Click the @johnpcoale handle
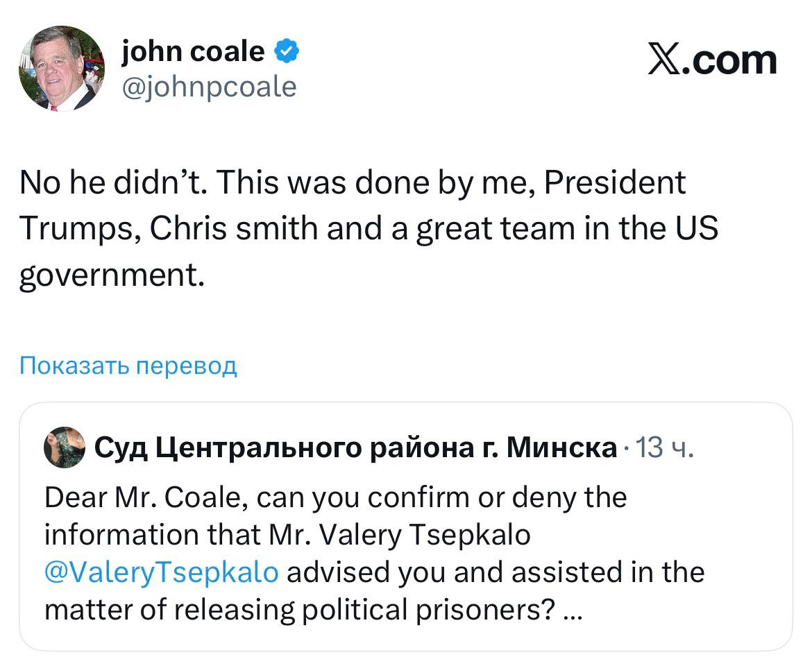The image size is (812, 666). (209, 87)
